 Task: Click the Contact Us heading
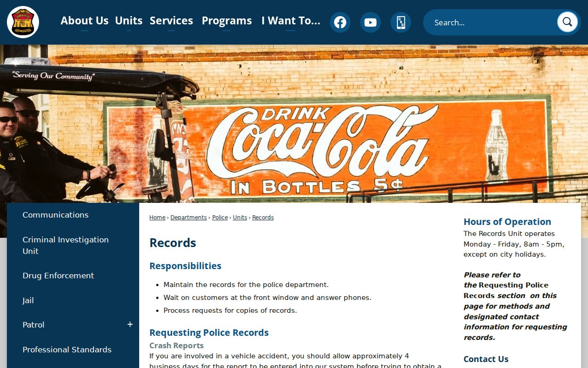coord(486,359)
